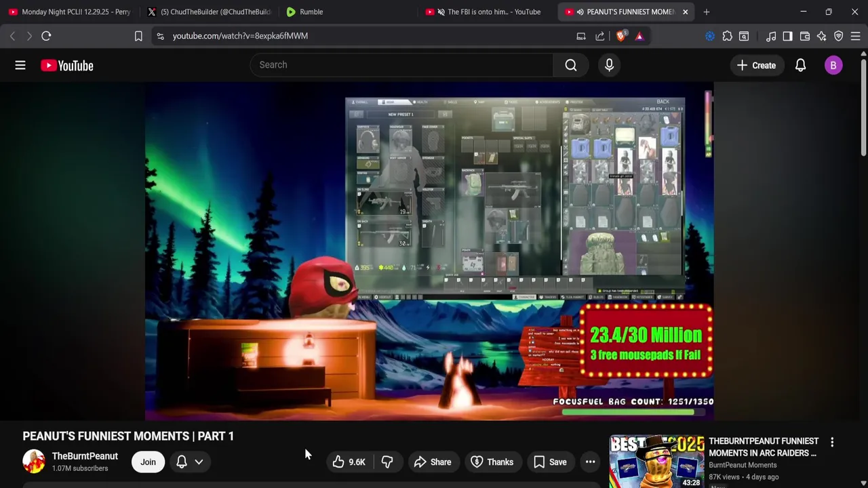
Task: Toggle channel notification bell for TheBurntPeanut
Action: (182, 462)
